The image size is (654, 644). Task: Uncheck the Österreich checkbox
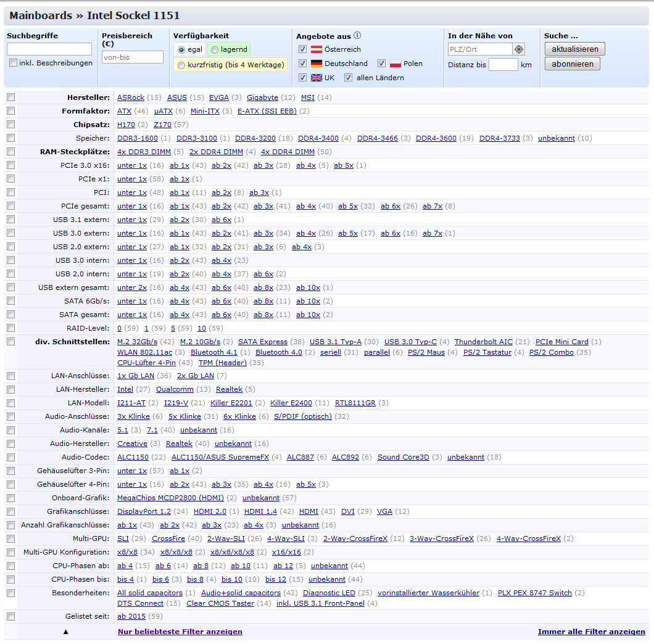coord(303,49)
